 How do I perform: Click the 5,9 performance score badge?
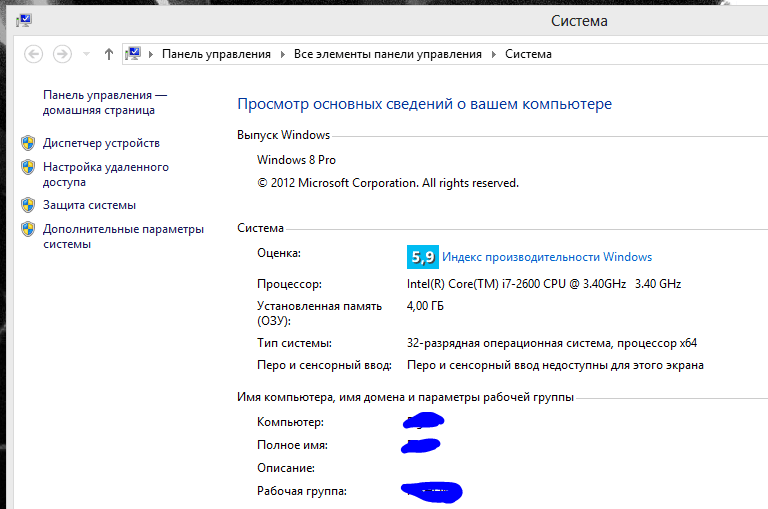[422, 257]
